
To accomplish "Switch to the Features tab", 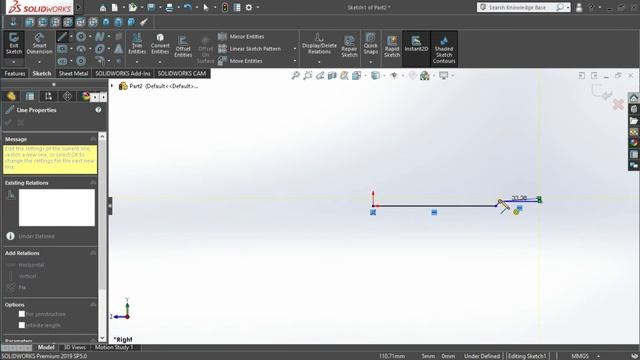I will [x=15, y=73].
